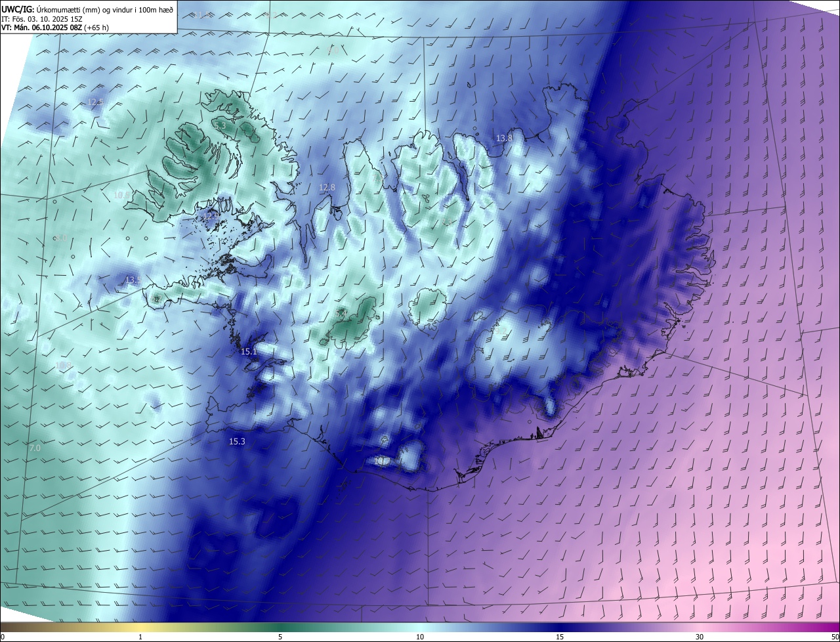Click the 50 tick on the color scale
Image resolution: width=840 pixels, height=642 pixels.
pyautogui.click(x=835, y=637)
